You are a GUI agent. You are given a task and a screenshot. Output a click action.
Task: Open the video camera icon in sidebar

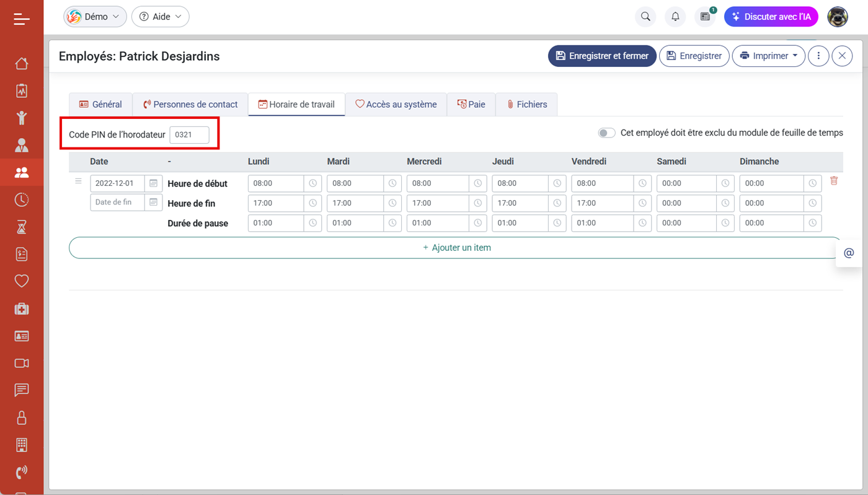coord(22,363)
